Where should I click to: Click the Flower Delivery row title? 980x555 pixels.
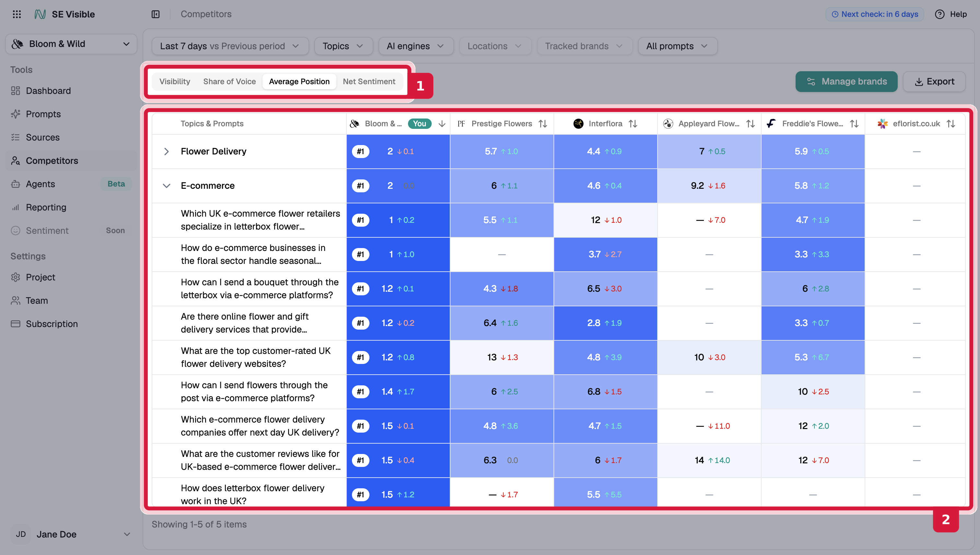(x=214, y=151)
